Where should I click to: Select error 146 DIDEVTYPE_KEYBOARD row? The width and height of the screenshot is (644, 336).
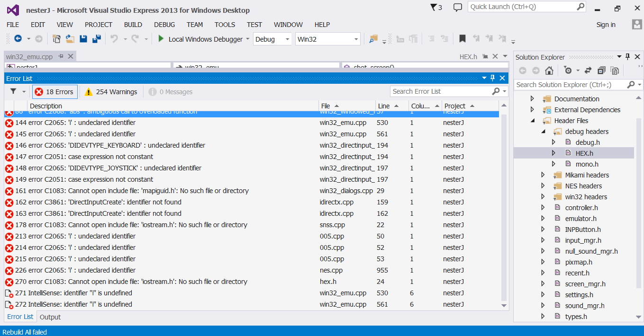tap(252, 145)
